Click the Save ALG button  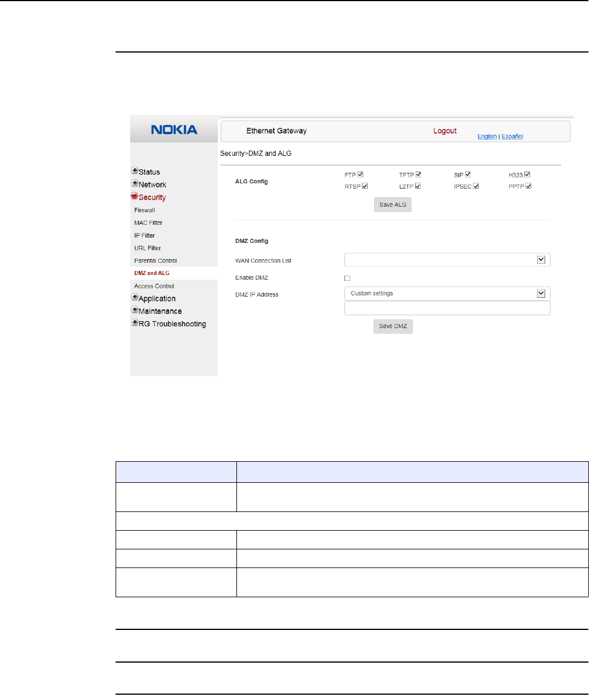pos(393,205)
